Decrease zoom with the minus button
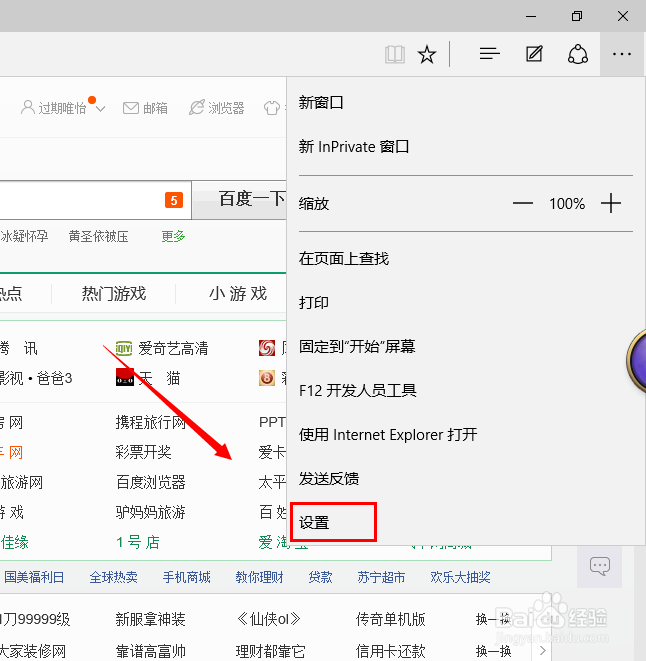This screenshot has height=661, width=646. (523, 204)
